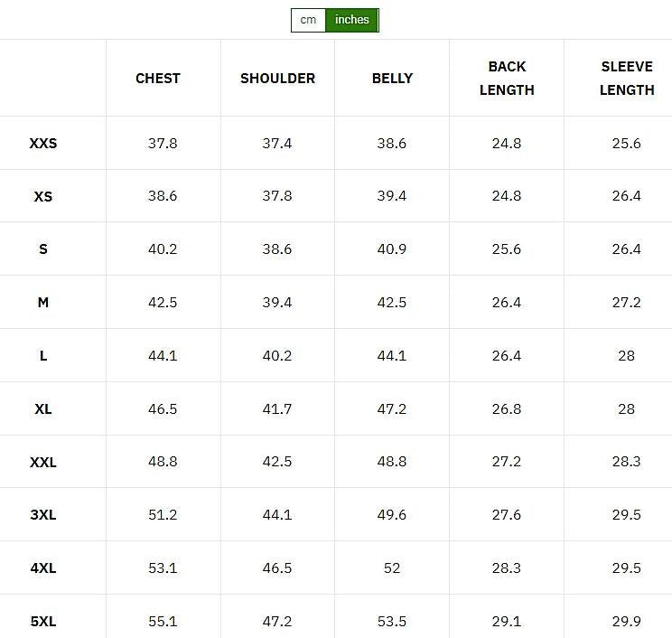Click the CHEST column header
672x638 pixels.
(158, 79)
